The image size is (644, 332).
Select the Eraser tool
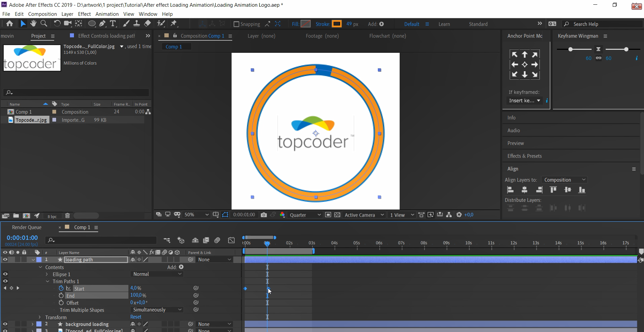point(148,23)
